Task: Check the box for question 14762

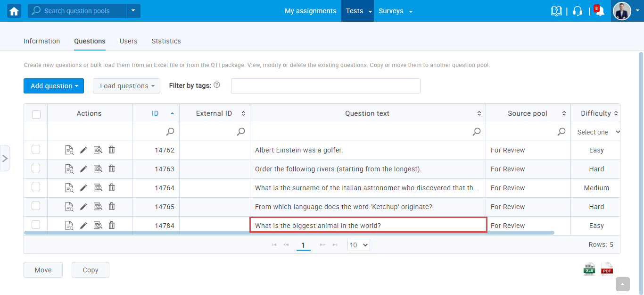Action: click(36, 150)
